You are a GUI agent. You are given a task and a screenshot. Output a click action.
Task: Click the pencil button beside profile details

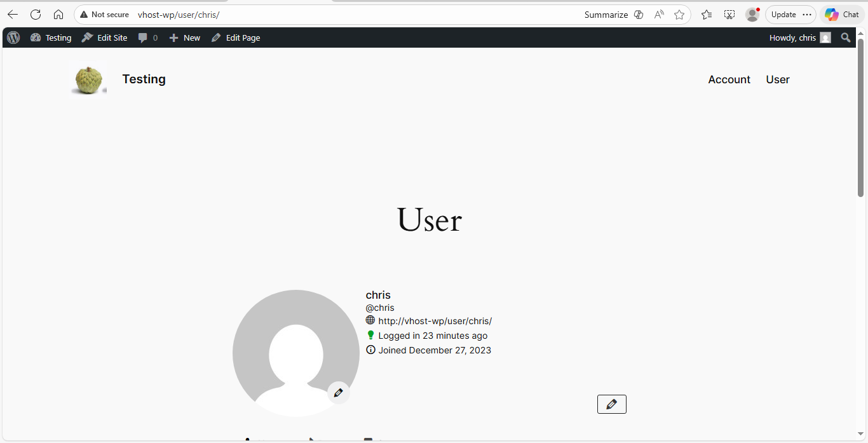611,404
